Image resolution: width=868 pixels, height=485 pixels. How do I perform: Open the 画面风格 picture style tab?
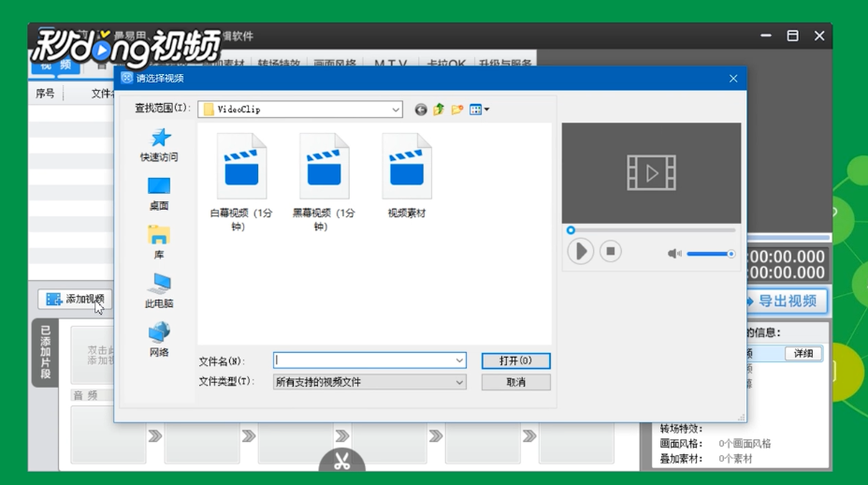(335, 63)
